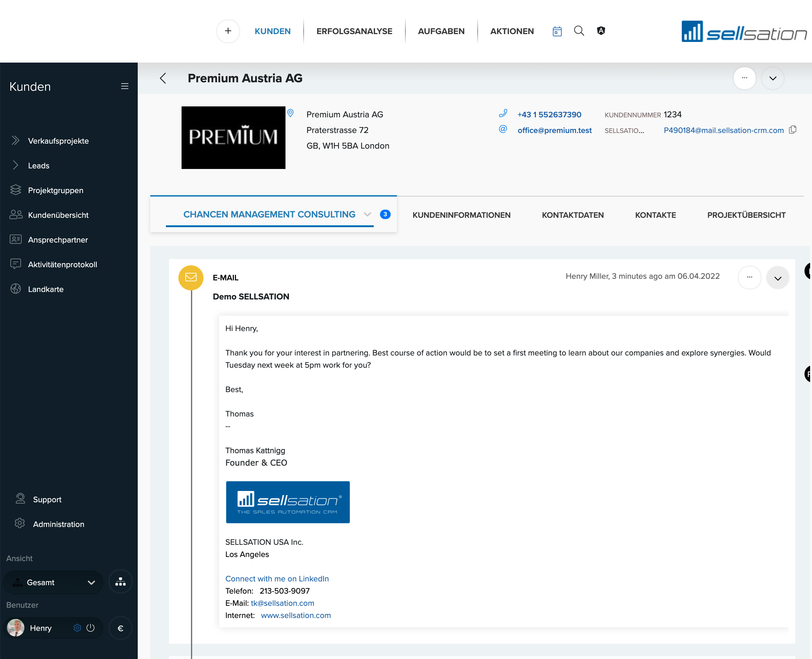Image resolution: width=812 pixels, height=659 pixels.
Task: Switch to ERFOLGSANALYSE top menu
Action: [354, 31]
